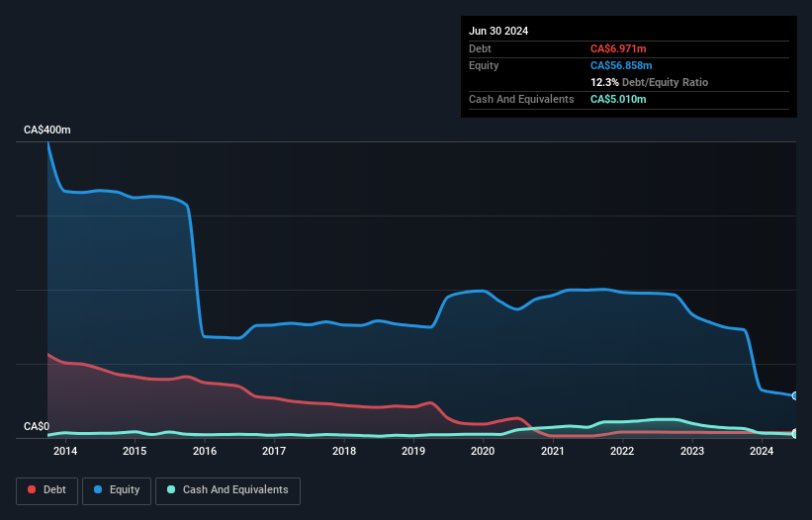Click the 2014 x-axis label

click(x=65, y=451)
